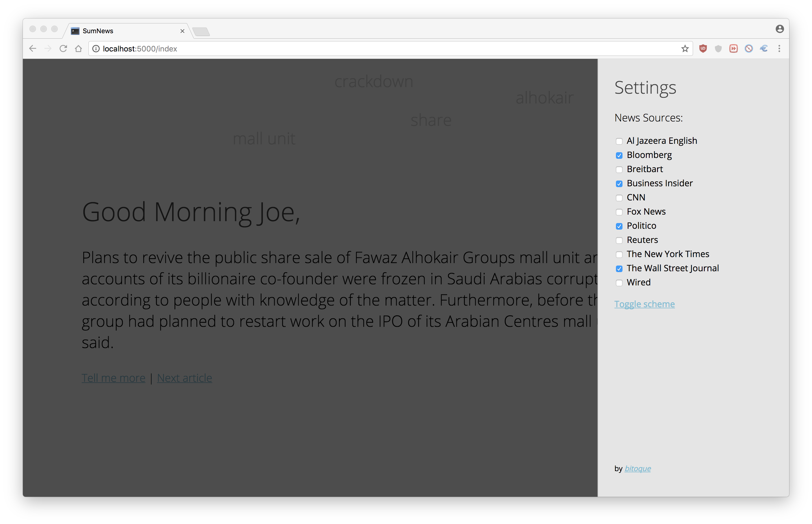Enable Al Jazeera English source
812x524 pixels.
point(619,141)
